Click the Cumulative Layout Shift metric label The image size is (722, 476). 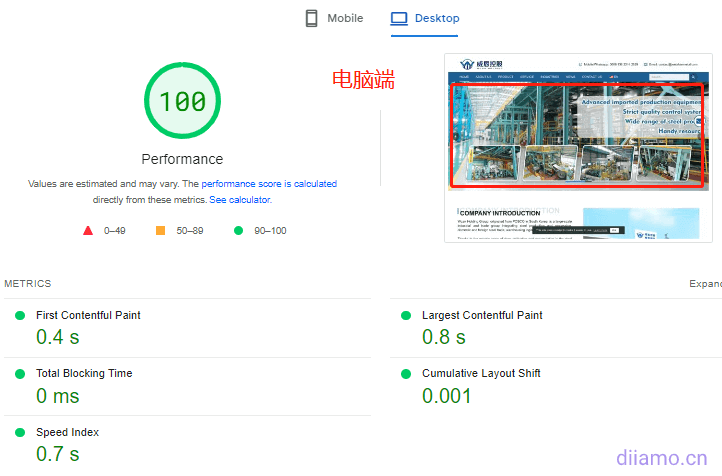[481, 373]
